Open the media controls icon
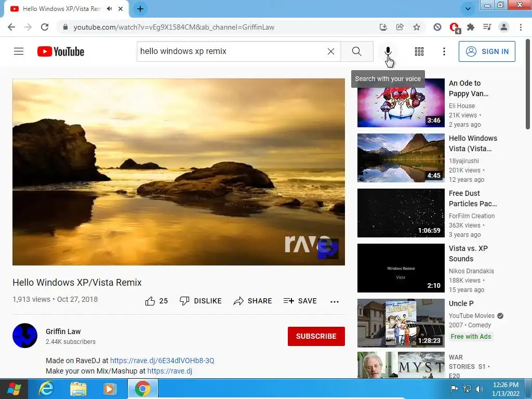 coord(487,27)
